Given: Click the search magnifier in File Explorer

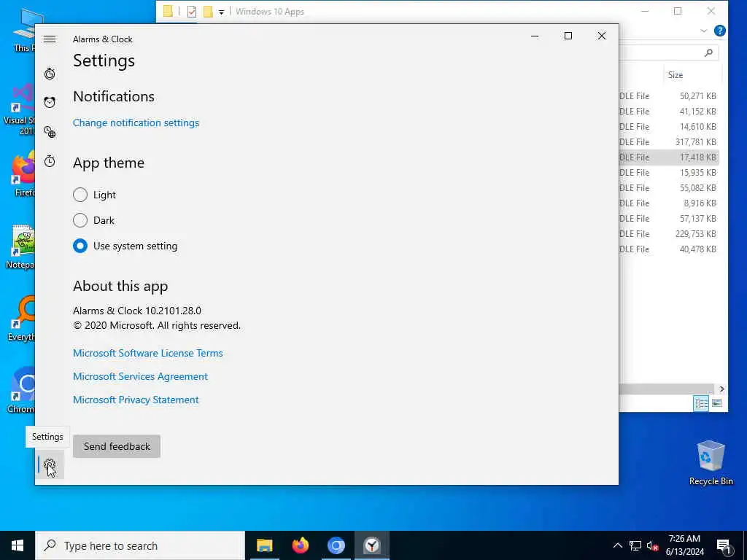Looking at the screenshot, I should [708, 52].
